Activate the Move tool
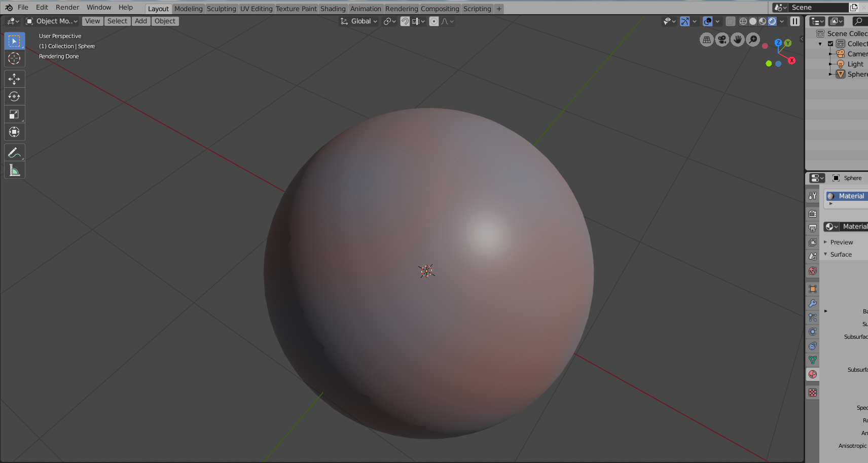 (14, 79)
